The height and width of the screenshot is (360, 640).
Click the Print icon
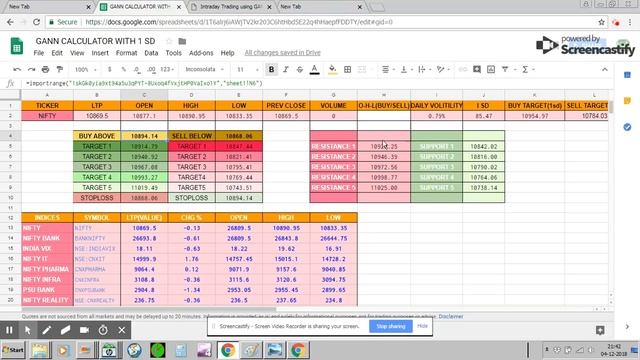tap(45, 70)
